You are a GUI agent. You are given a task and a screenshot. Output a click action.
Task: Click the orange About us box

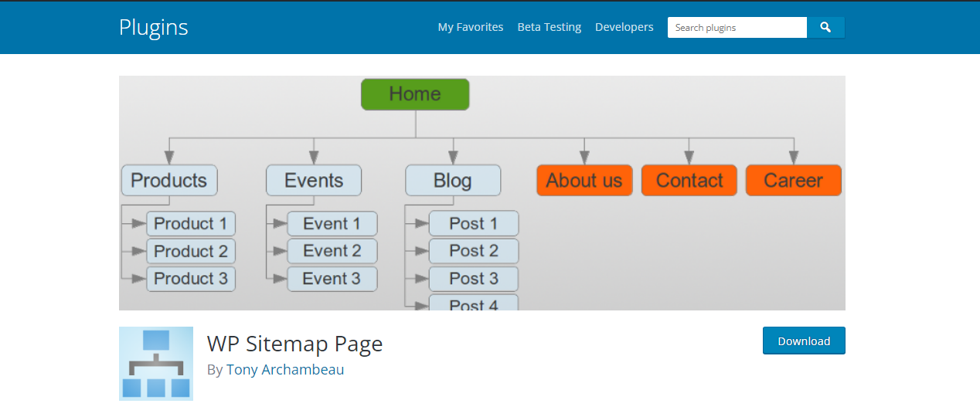(x=584, y=180)
